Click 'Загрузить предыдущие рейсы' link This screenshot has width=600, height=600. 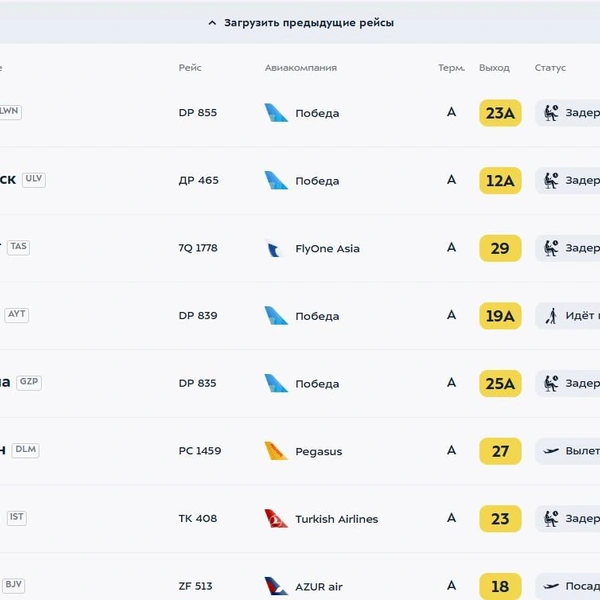(x=309, y=23)
